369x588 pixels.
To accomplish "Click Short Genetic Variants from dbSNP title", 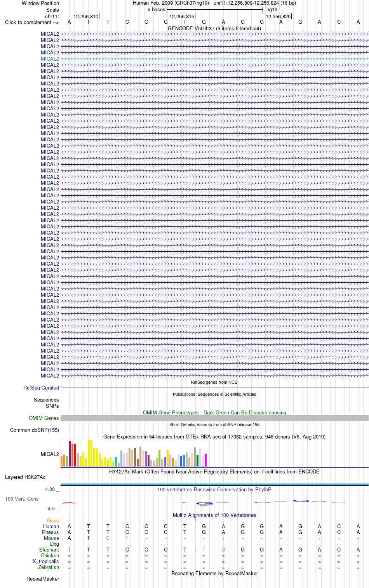I will 214,424.
